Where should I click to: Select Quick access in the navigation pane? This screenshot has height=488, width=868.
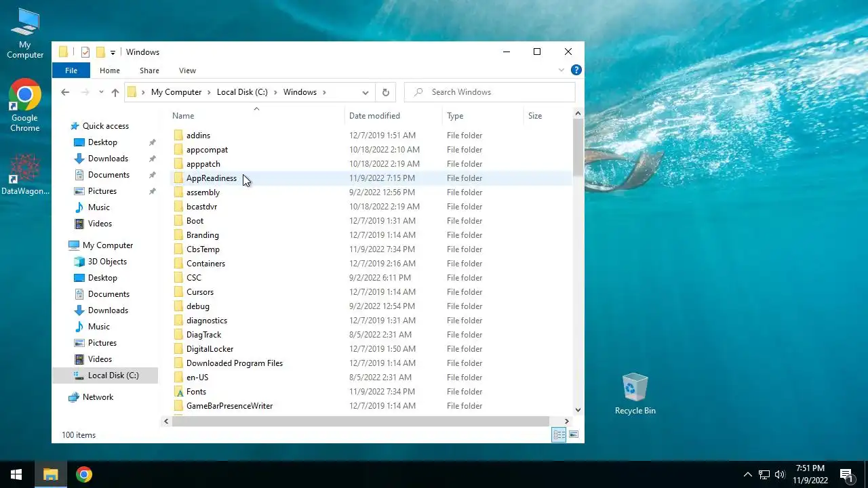[105, 126]
